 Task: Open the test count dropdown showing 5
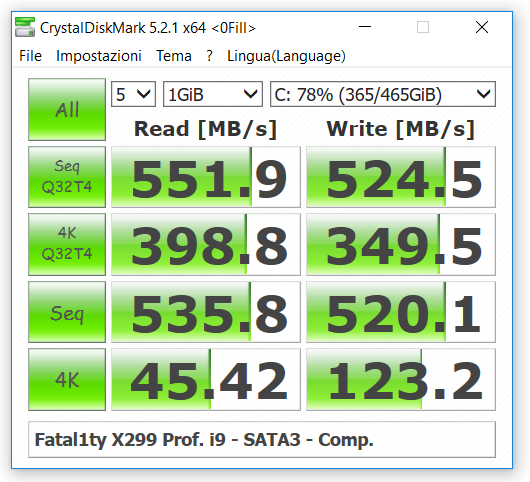tap(133, 94)
